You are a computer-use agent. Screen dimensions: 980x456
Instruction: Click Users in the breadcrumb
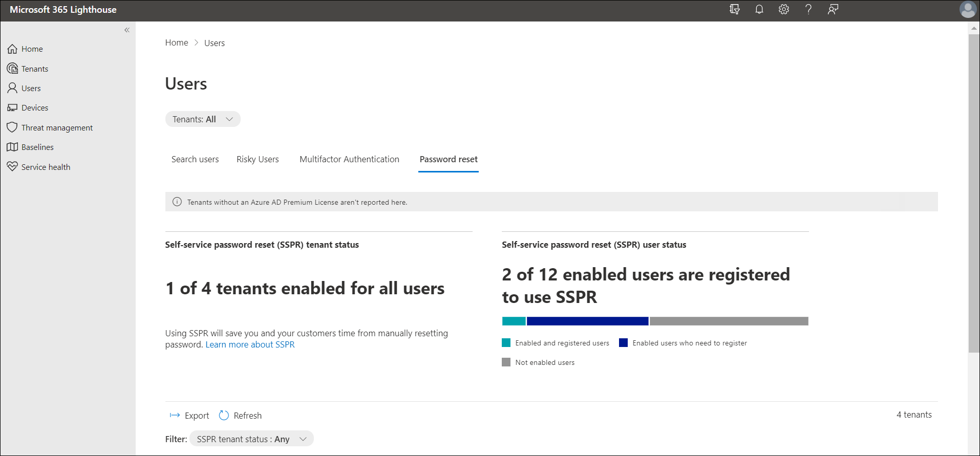(x=215, y=43)
